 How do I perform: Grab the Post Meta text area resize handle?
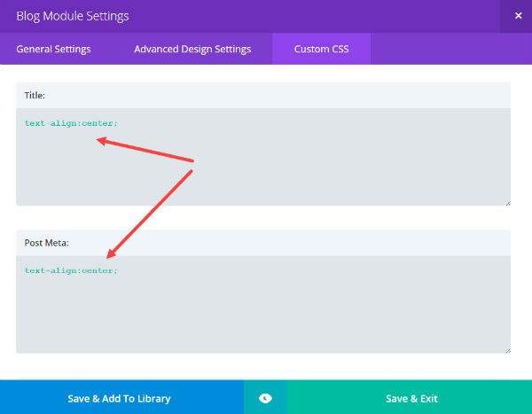click(x=507, y=350)
